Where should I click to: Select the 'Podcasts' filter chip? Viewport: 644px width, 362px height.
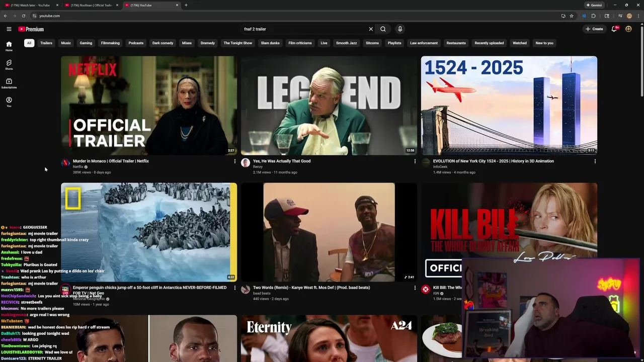pos(136,43)
